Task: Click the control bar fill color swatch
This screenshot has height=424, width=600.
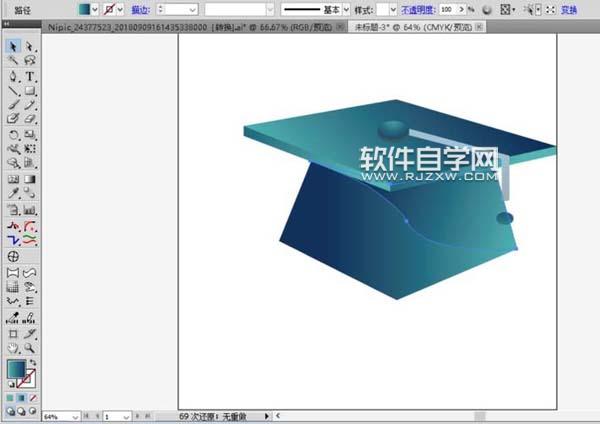Action: click(x=84, y=9)
